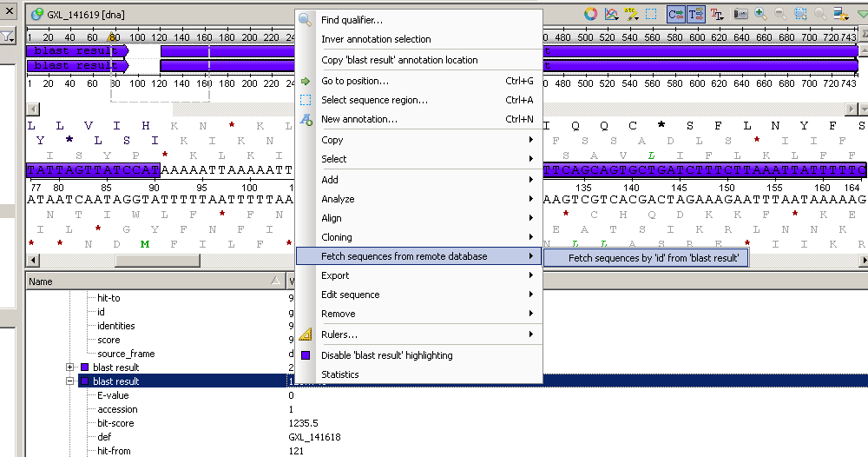The width and height of the screenshot is (868, 457).
Task: Click the circular chart icon in toolbar
Action: 590,14
